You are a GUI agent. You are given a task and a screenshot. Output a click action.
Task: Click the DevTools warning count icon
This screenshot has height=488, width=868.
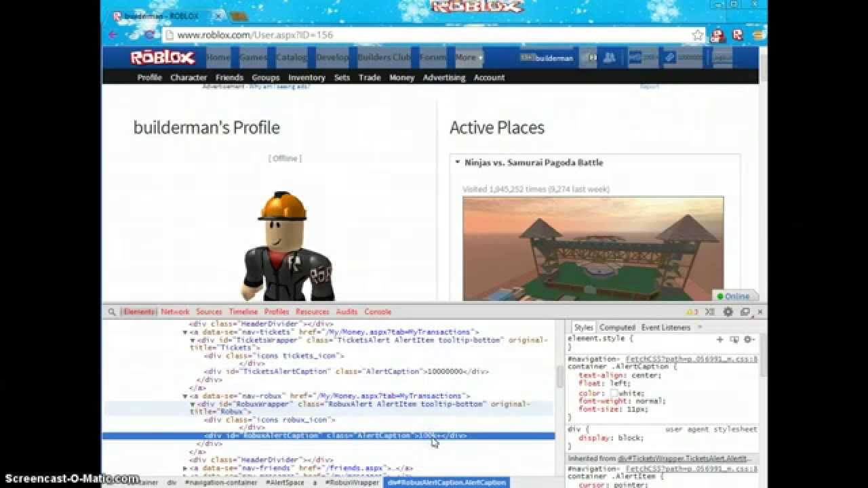pyautogui.click(x=692, y=312)
